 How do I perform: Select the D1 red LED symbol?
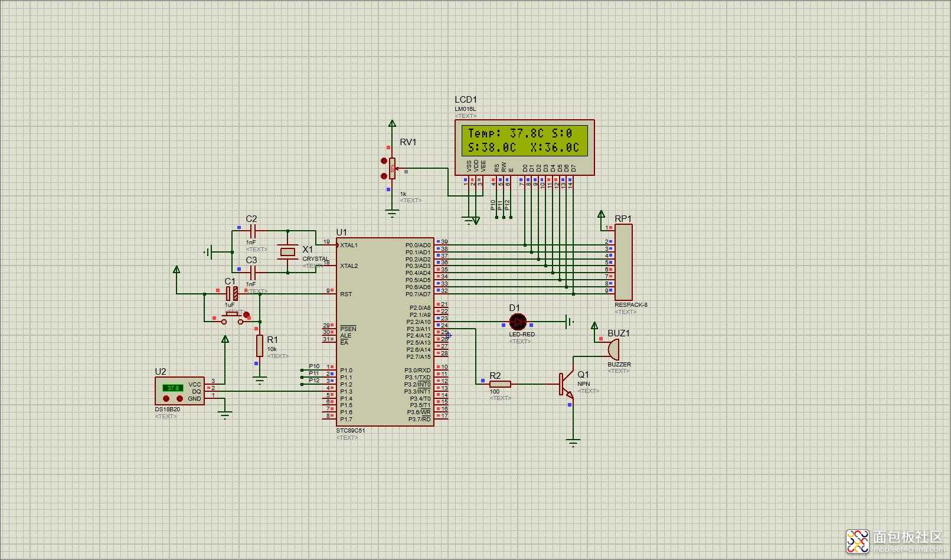pos(518,322)
